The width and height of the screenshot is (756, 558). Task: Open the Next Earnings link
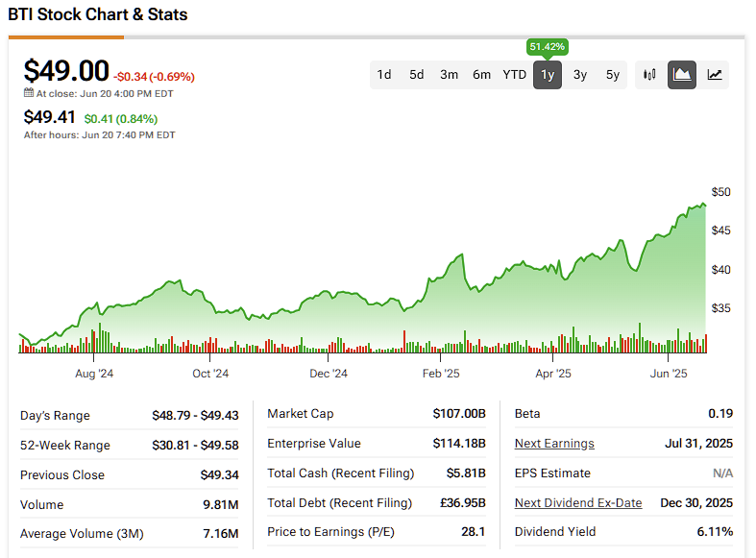(554, 444)
